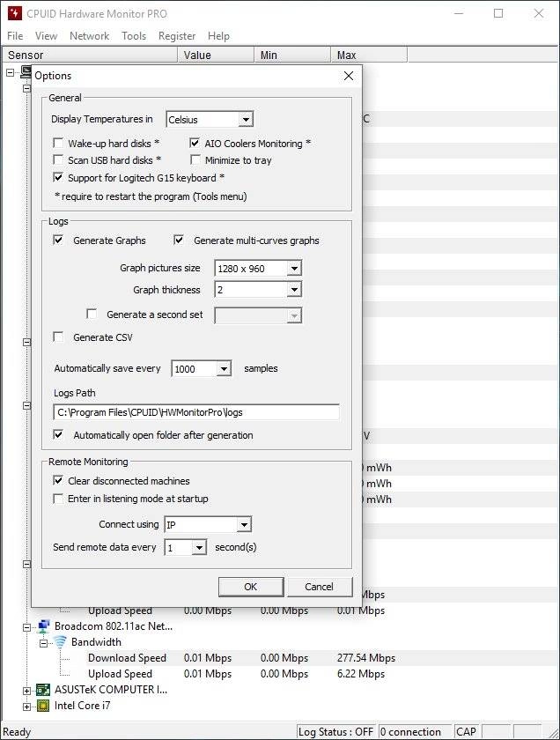Click the Sensor column header
Viewport: 560px width, 740px height.
pyautogui.click(x=90, y=55)
